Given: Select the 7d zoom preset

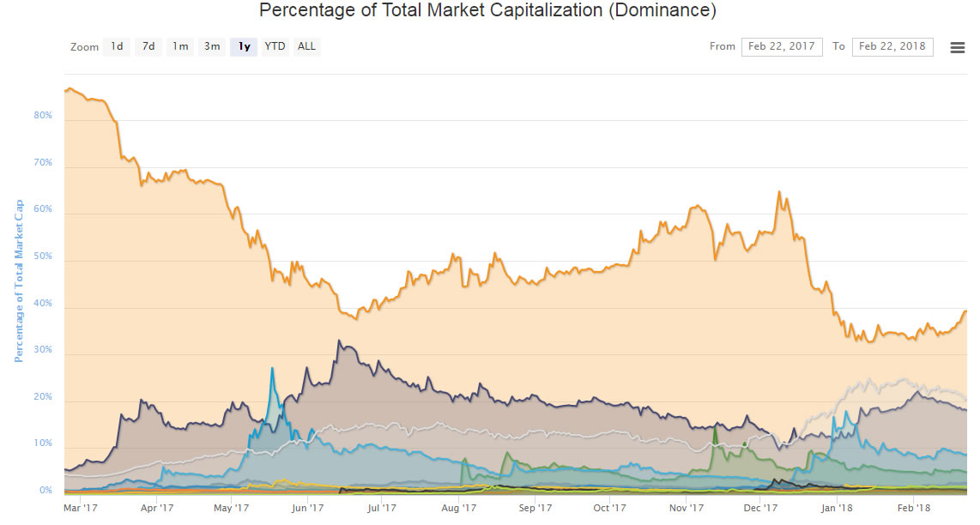Looking at the screenshot, I should point(148,46).
